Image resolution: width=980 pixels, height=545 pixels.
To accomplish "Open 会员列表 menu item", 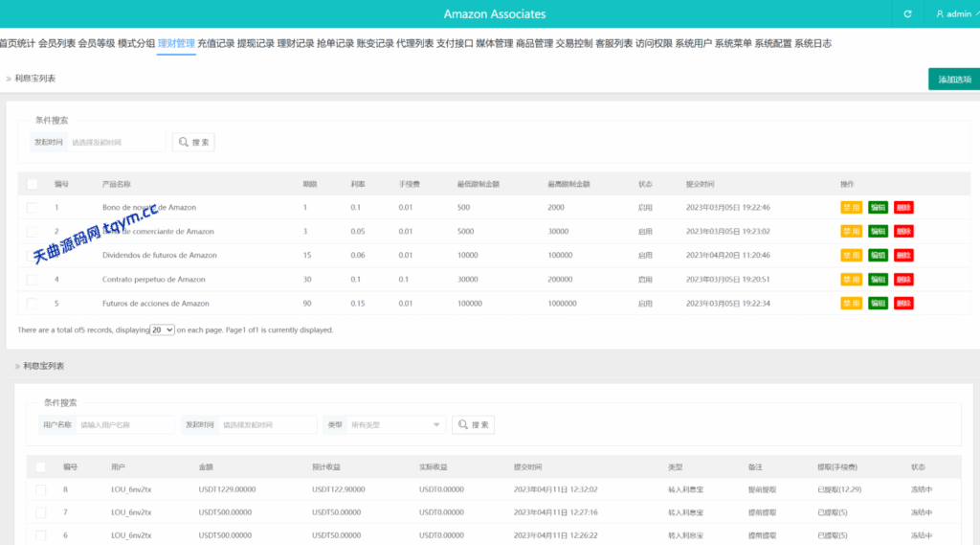I will pyautogui.click(x=56, y=43).
